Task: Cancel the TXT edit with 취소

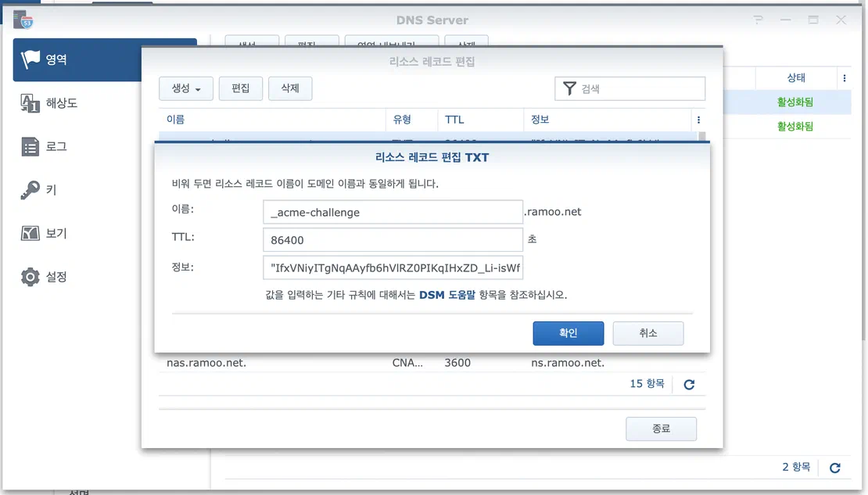Action: (648, 333)
